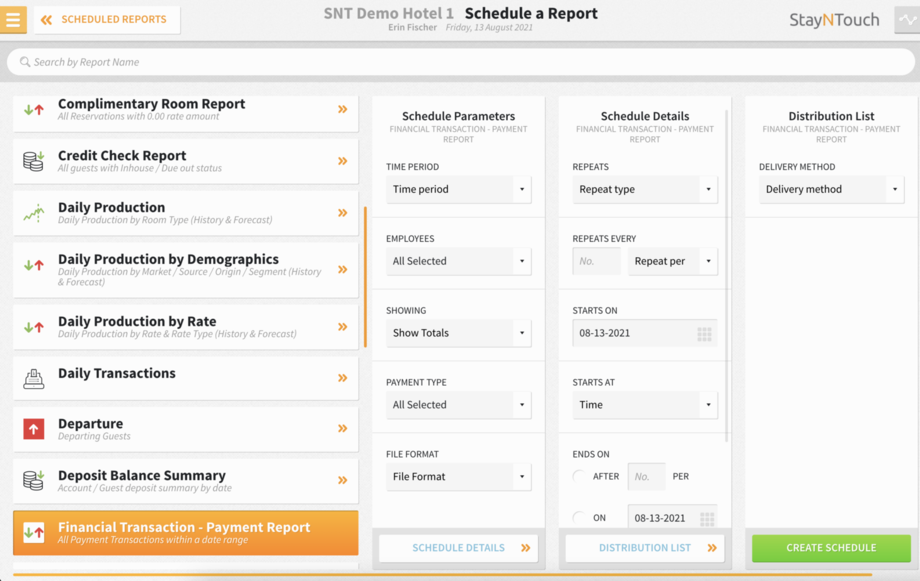920x581 pixels.
Task: Click the Financial Transaction Payment Report icon
Action: point(33,532)
